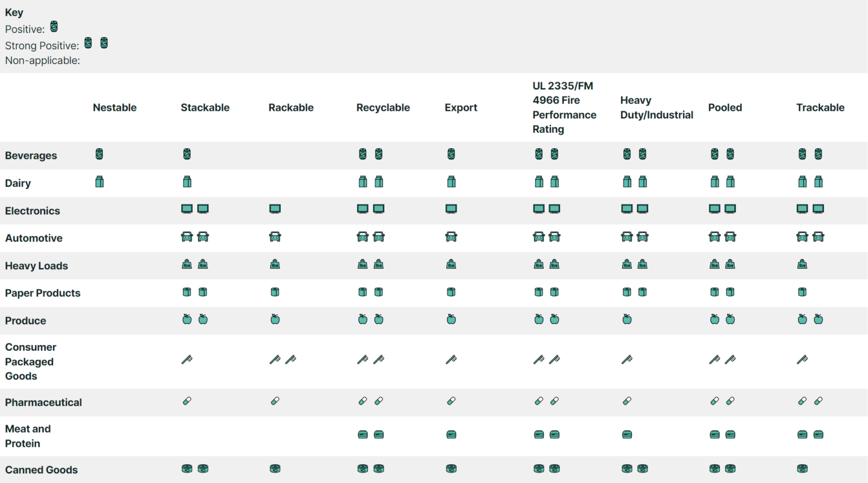Click the apple icon under Recyclable
This screenshot has width=868, height=483.
coord(362,319)
